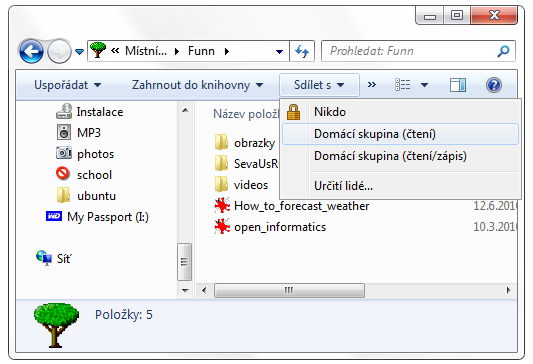The height and width of the screenshot is (364, 533).
Task: Click the network globe icon beside Síť
Action: (x=44, y=258)
